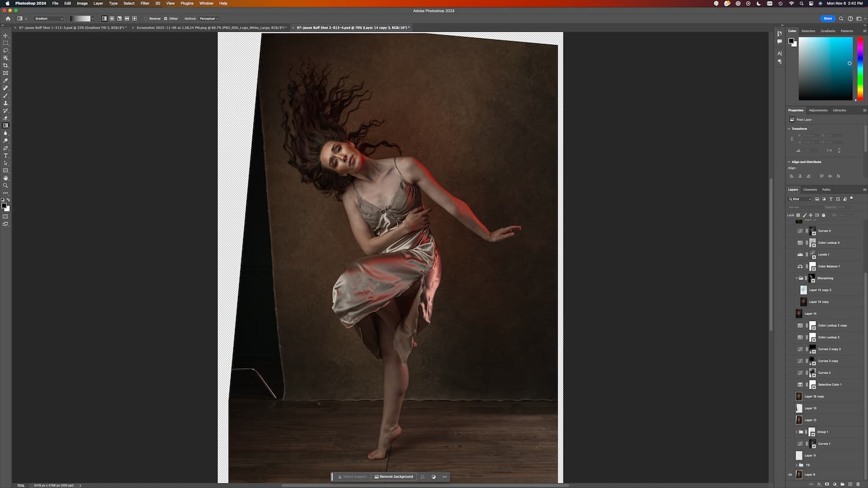Choose the Zoom tool in toolbar
Viewport: 868px width, 488px height.
pyautogui.click(x=6, y=186)
